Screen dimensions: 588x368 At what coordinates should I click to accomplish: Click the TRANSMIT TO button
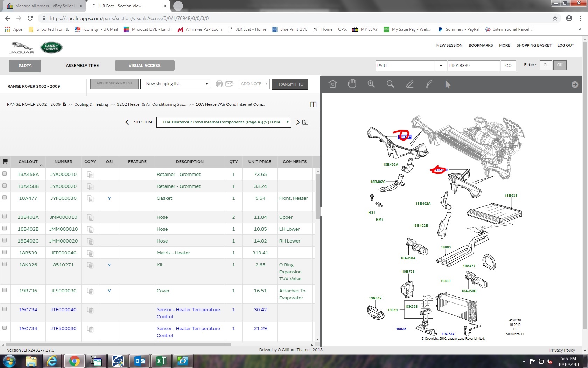tap(290, 84)
